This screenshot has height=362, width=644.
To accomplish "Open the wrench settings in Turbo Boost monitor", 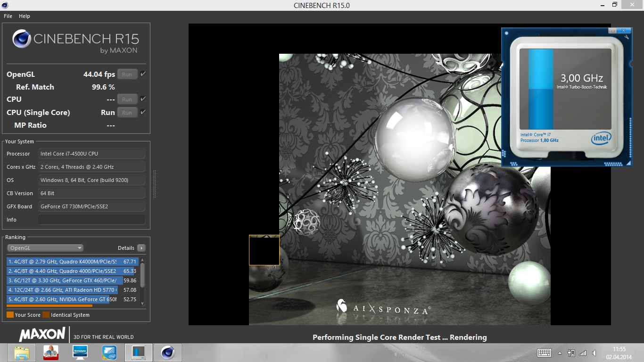I will tap(626, 37).
